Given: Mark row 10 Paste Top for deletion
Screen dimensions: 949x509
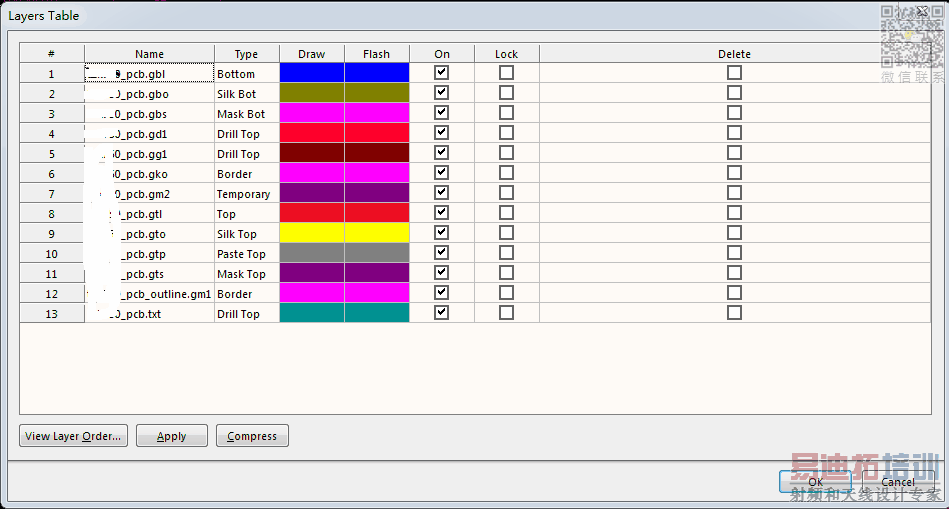Looking at the screenshot, I should 734,252.
